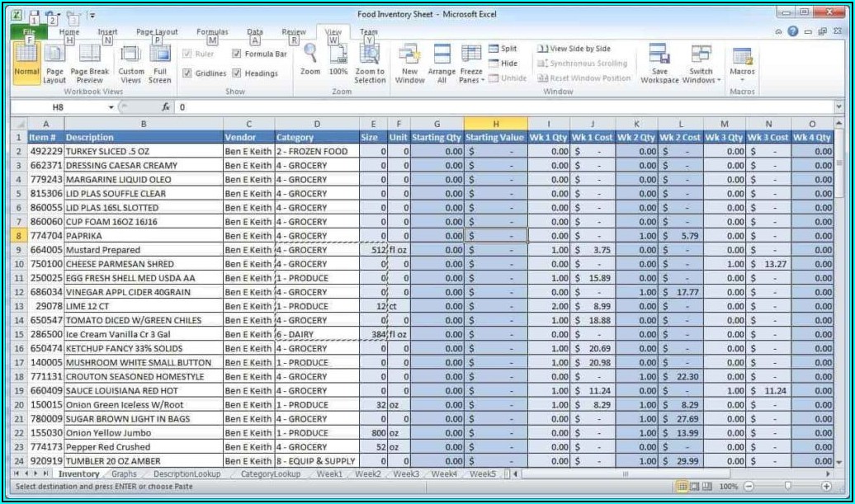Click Zoom to Selection icon
Image resolution: width=855 pixels, height=504 pixels.
[x=370, y=54]
